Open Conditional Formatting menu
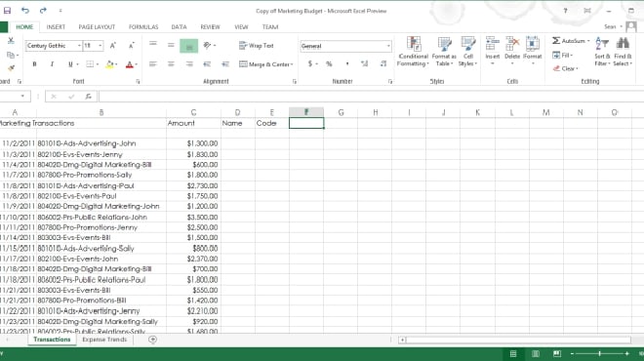Screen dimensions: 644x361 [x=413, y=52]
